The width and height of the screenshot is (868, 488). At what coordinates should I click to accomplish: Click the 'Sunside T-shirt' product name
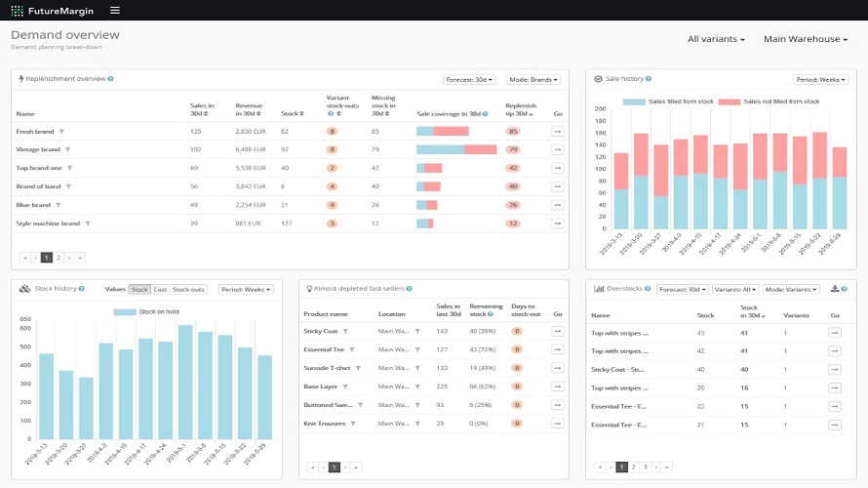click(327, 368)
